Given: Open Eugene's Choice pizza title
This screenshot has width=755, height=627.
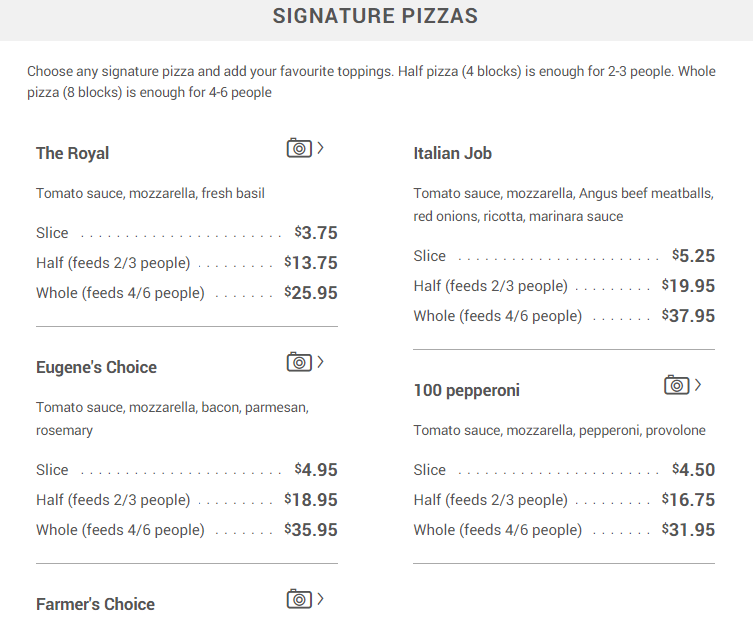Looking at the screenshot, I should pos(96,367).
